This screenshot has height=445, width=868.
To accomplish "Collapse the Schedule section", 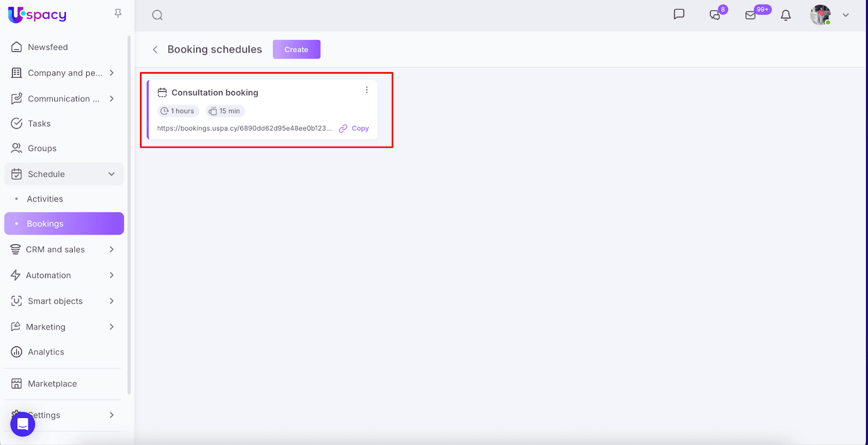I will pyautogui.click(x=111, y=174).
